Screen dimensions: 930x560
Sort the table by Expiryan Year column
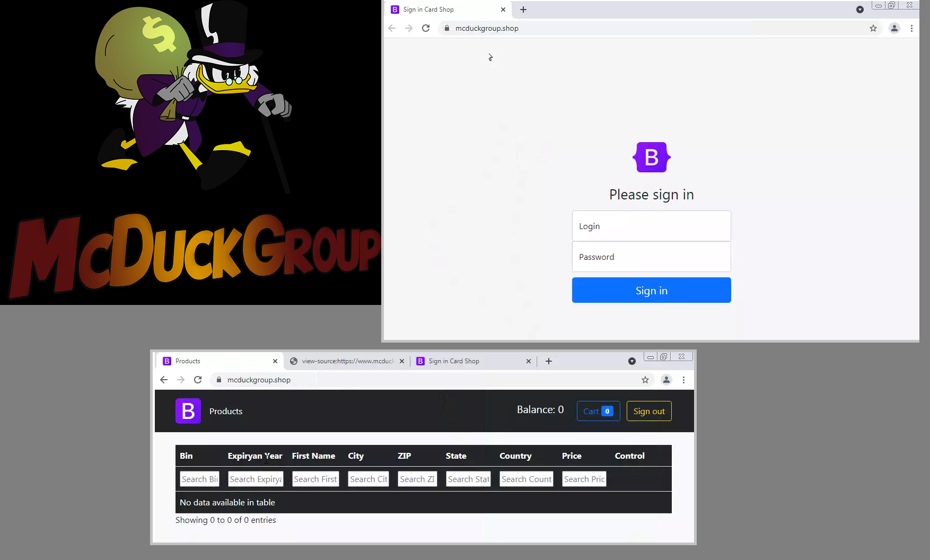(x=255, y=456)
